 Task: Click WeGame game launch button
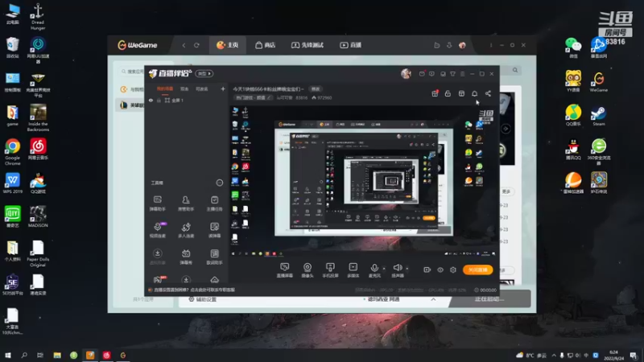pyautogui.click(x=489, y=298)
